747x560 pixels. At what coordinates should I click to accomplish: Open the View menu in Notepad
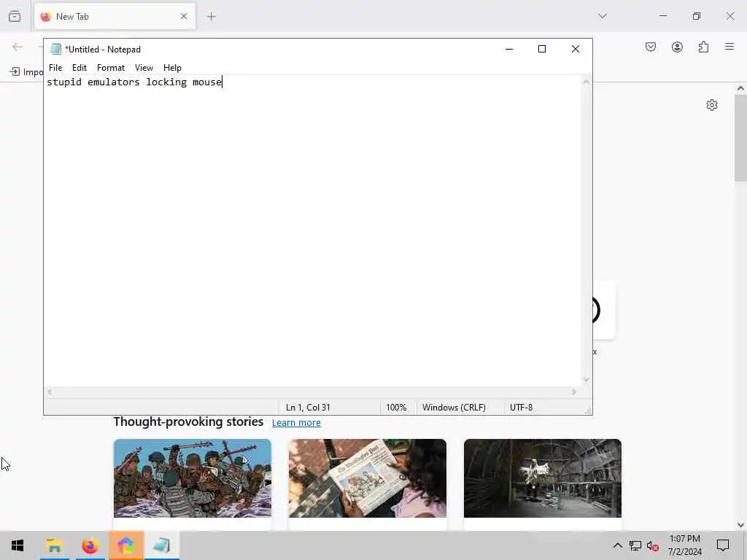144,68
